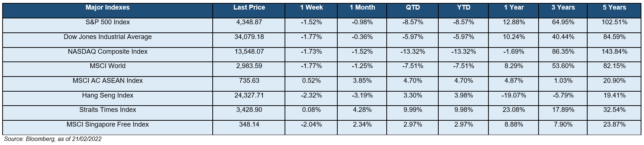The height and width of the screenshot is (145, 644).
Task: Click the Bloomberg source note text
Action: click(x=53, y=139)
